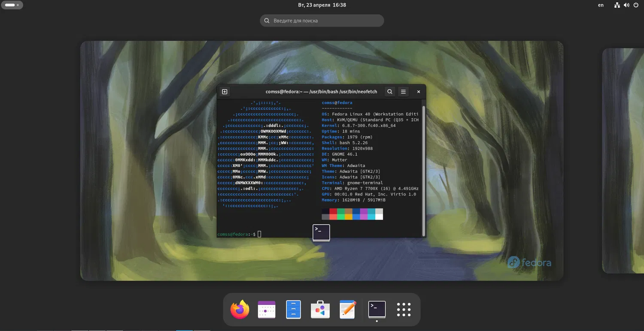Screen dimensions: 644x331
Task: Expand the "en" keyboard layout menu
Action: pos(601,5)
